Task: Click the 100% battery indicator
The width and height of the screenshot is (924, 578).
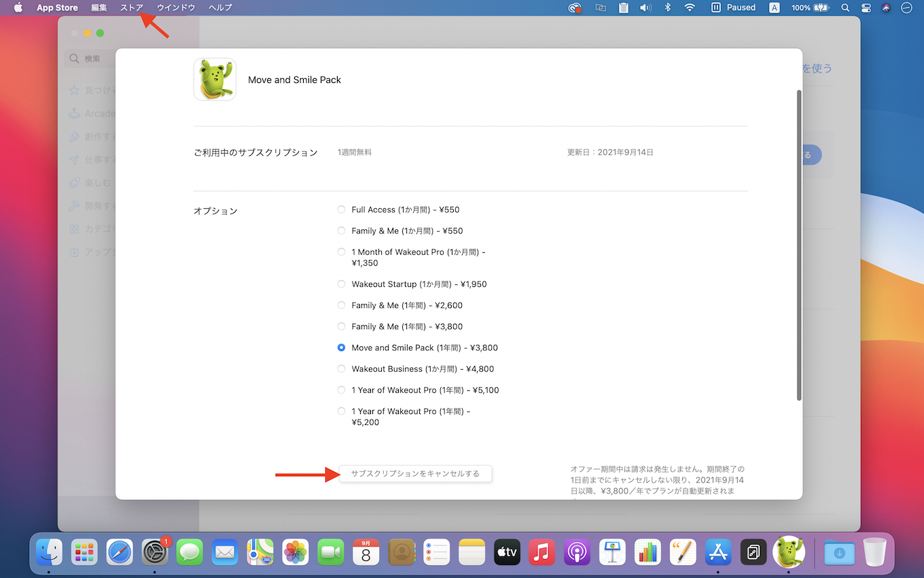Action: (811, 7)
